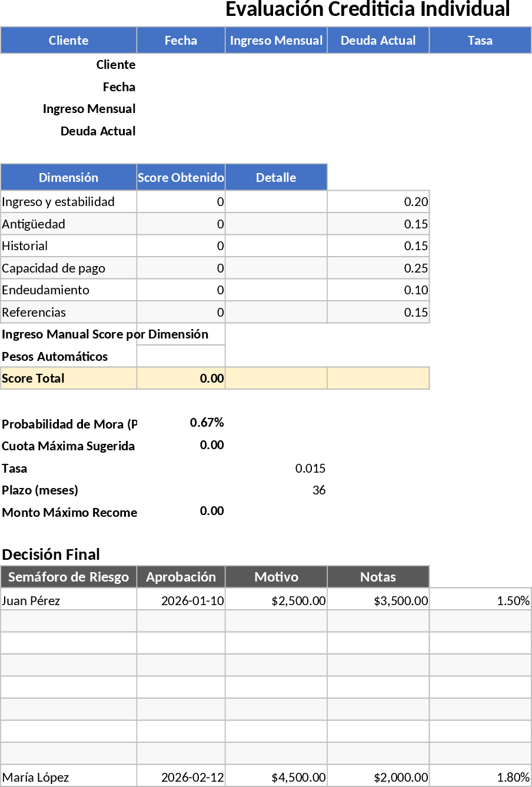Click the María López client cell
The height and width of the screenshot is (787, 532).
click(68, 776)
